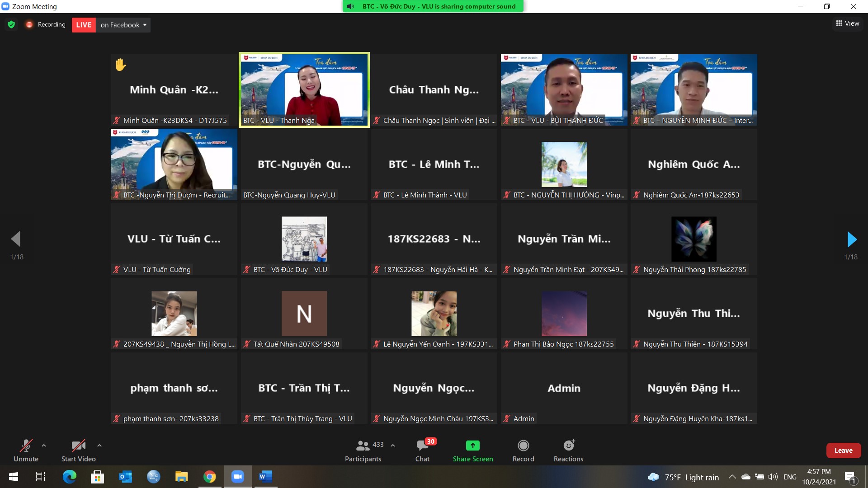Open the Chat panel
Screen dimensions: 868x488
[423, 450]
